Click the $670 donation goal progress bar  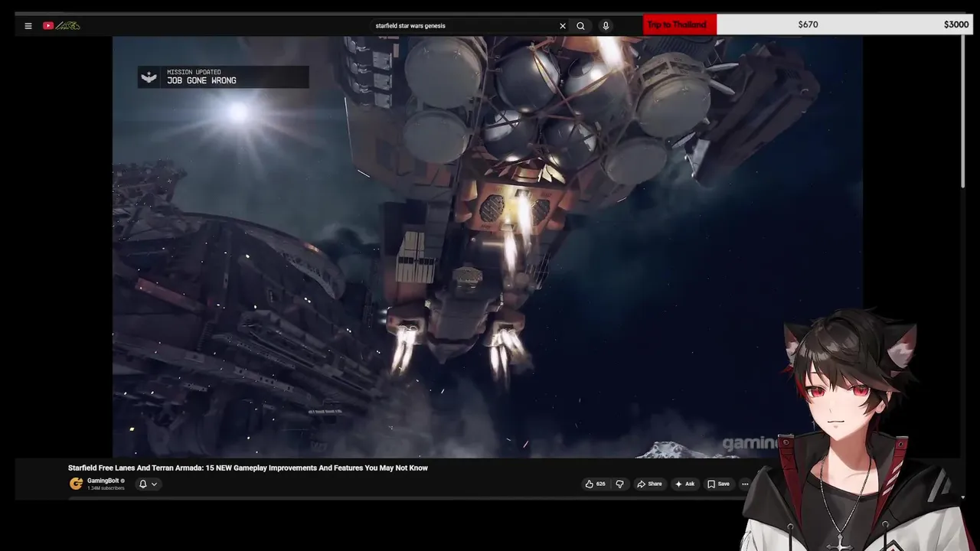(808, 24)
